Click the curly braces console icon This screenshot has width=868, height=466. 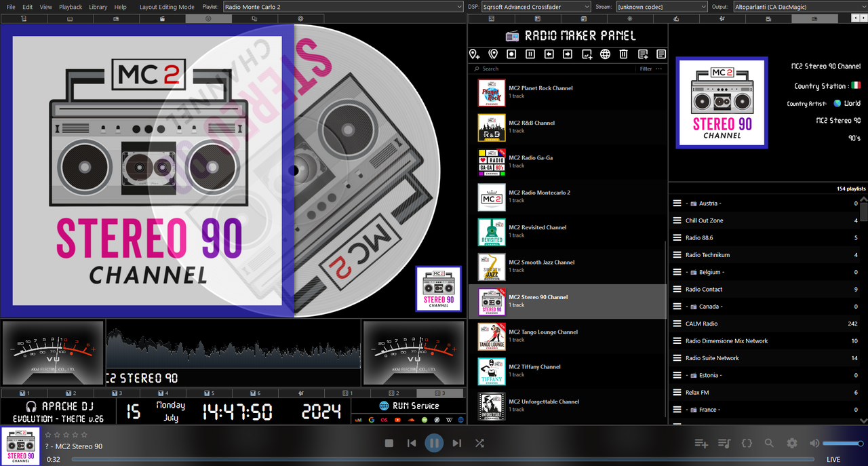(x=747, y=443)
